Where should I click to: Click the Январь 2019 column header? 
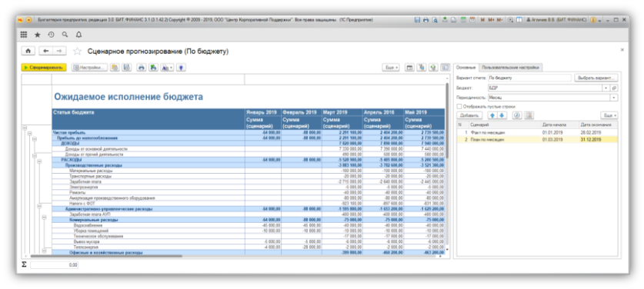(263, 112)
